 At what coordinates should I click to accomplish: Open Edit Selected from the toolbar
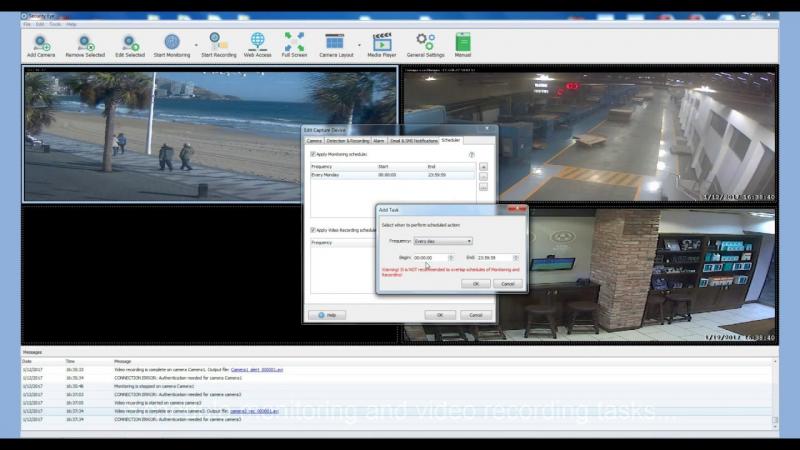(130, 45)
